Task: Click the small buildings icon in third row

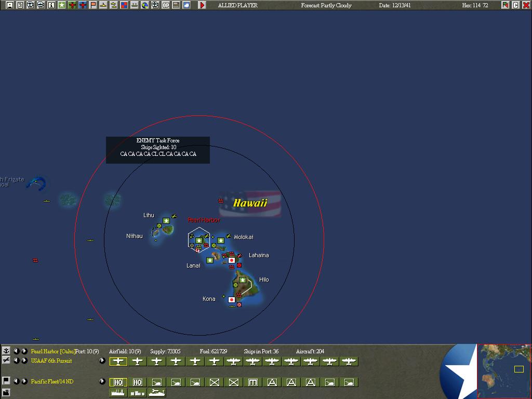Action: 137,393
